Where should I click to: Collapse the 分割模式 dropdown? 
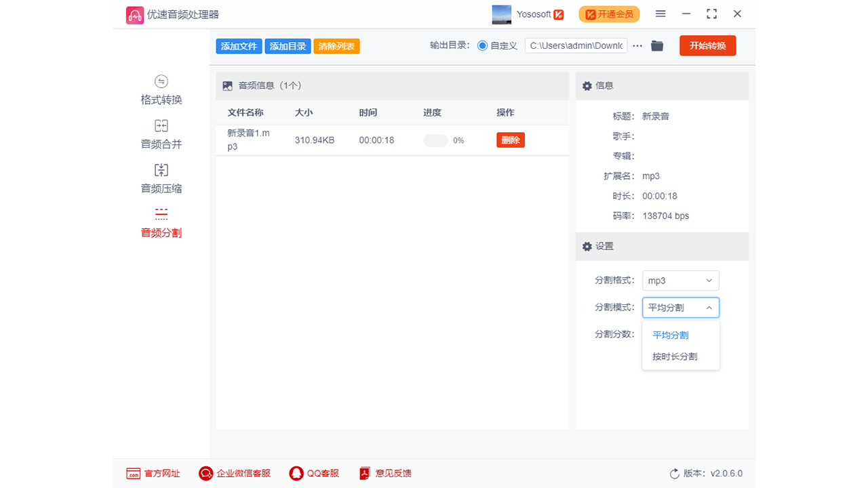[x=680, y=307]
